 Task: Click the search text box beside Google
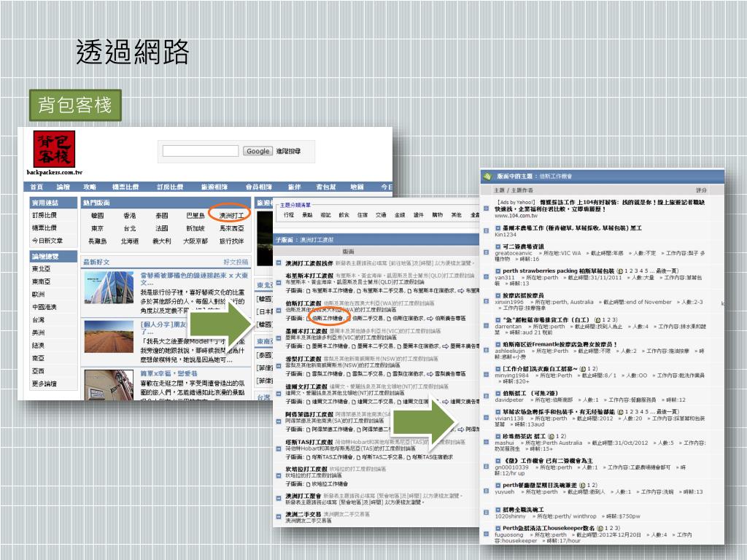click(x=201, y=151)
